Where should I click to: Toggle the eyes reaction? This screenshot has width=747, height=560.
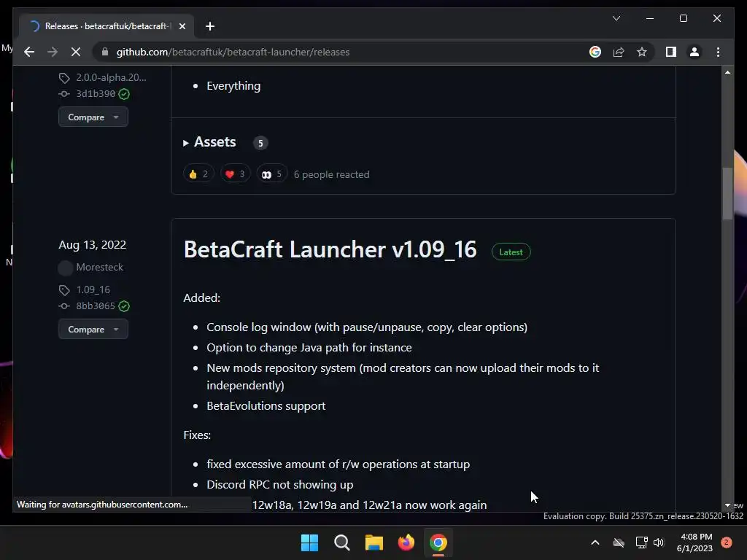(x=271, y=174)
